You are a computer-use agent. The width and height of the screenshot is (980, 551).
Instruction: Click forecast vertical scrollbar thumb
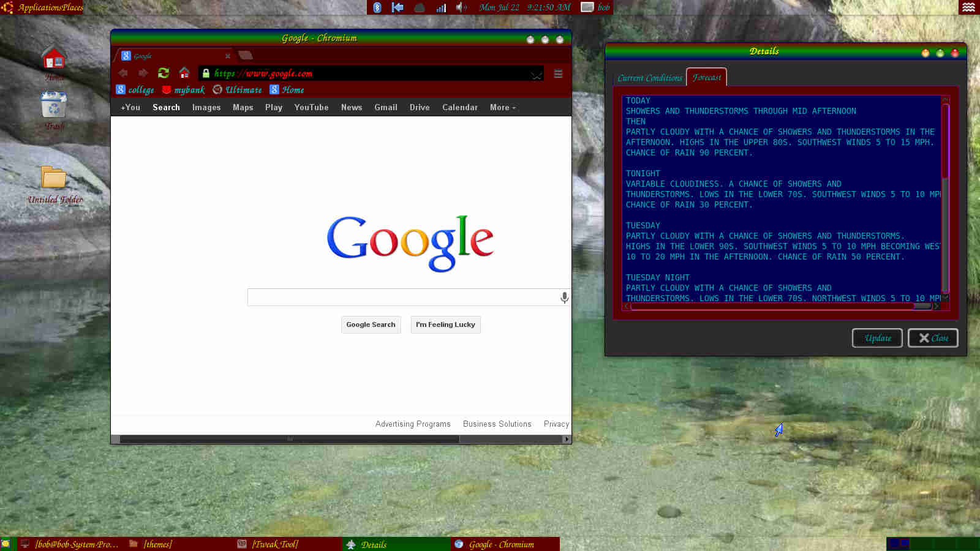pos(945,141)
